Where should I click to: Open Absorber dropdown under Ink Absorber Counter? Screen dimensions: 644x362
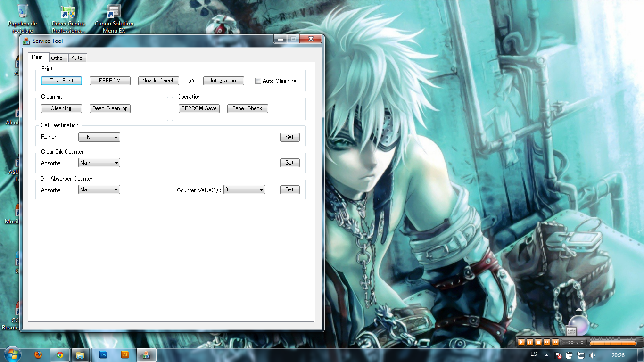[99, 189]
